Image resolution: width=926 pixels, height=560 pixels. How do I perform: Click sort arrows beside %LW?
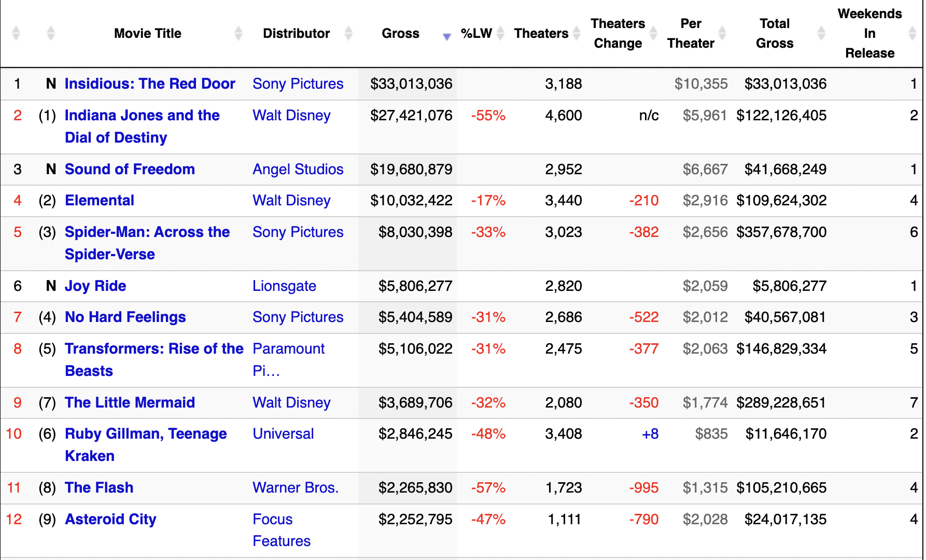pyautogui.click(x=500, y=33)
